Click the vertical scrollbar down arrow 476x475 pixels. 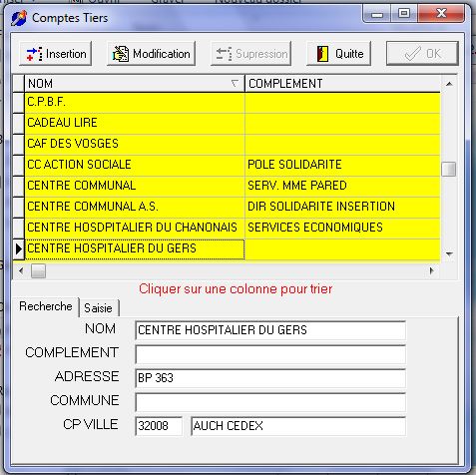click(x=449, y=254)
